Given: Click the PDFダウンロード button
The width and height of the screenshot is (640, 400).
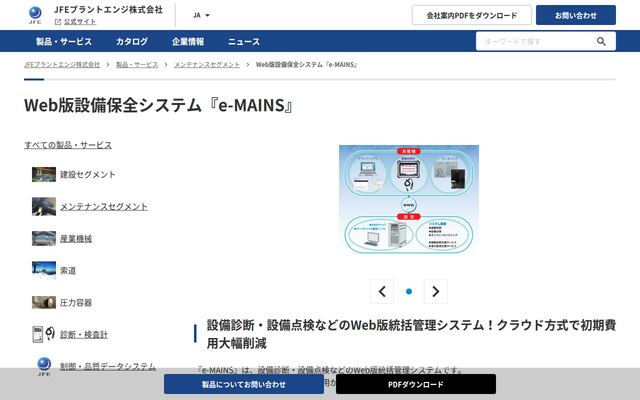Looking at the screenshot, I should point(416,384).
